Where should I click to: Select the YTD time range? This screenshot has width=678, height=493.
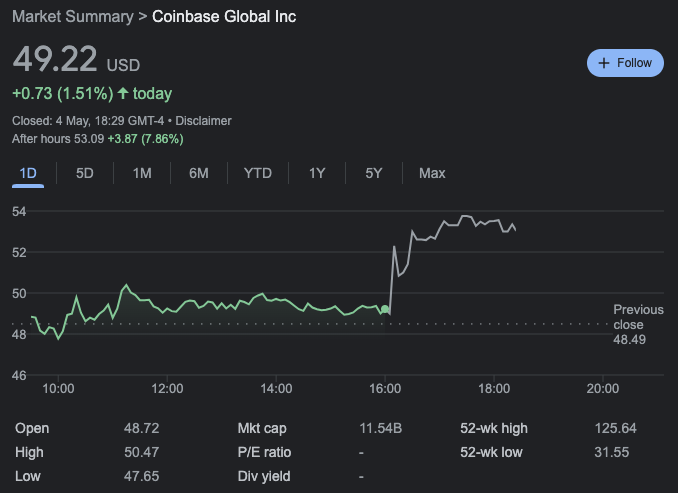point(258,173)
